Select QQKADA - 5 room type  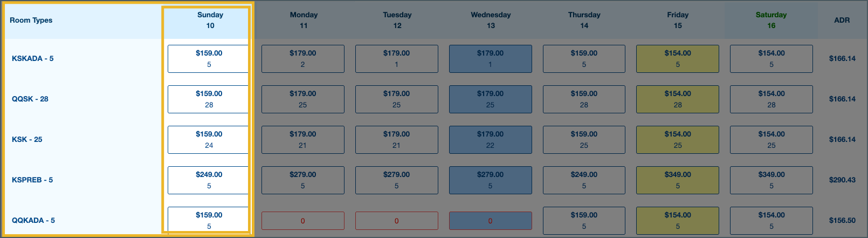coord(33,220)
